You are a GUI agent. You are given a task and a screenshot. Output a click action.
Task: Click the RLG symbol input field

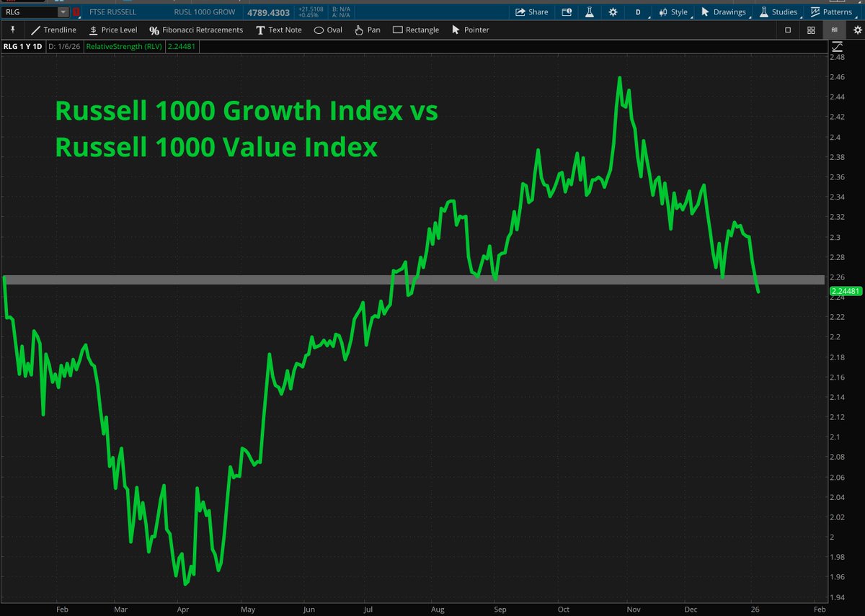click(x=30, y=12)
